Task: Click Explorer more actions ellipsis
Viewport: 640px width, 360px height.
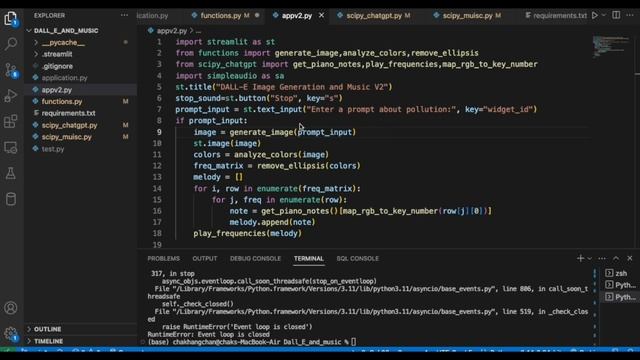Action: (x=124, y=15)
